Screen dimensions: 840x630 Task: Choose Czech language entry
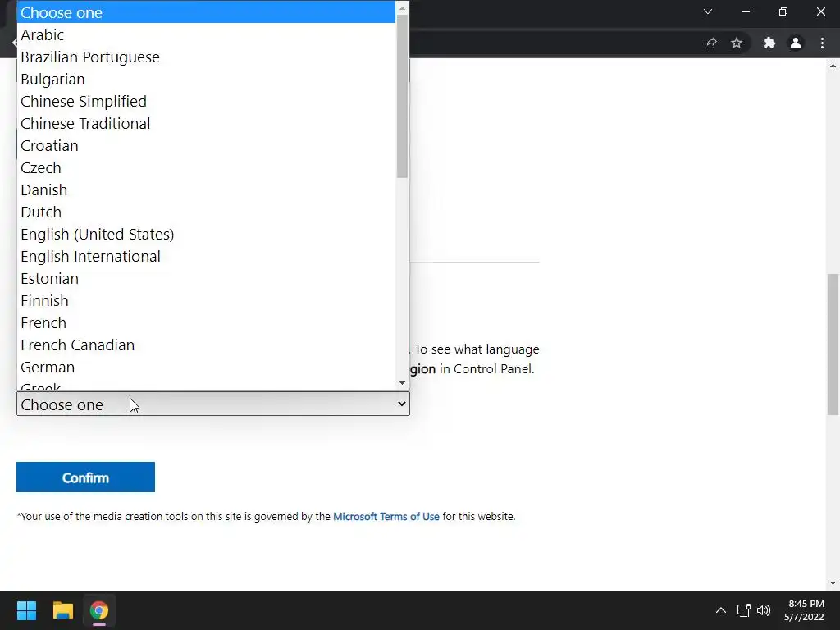[206, 167]
